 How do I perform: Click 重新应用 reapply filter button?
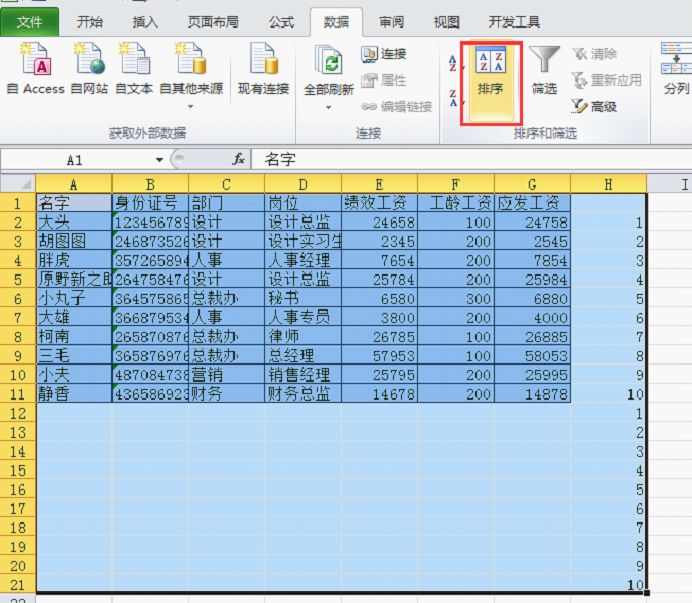(606, 80)
